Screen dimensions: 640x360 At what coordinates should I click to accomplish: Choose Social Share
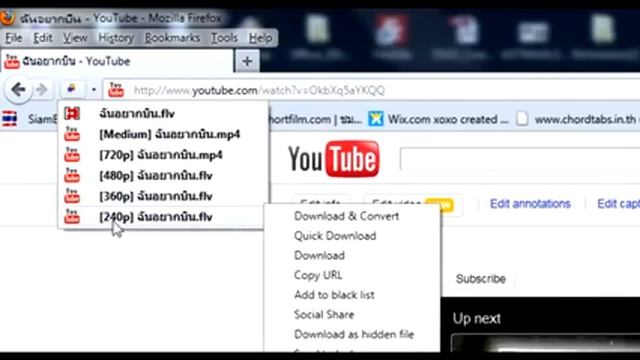tap(324, 315)
